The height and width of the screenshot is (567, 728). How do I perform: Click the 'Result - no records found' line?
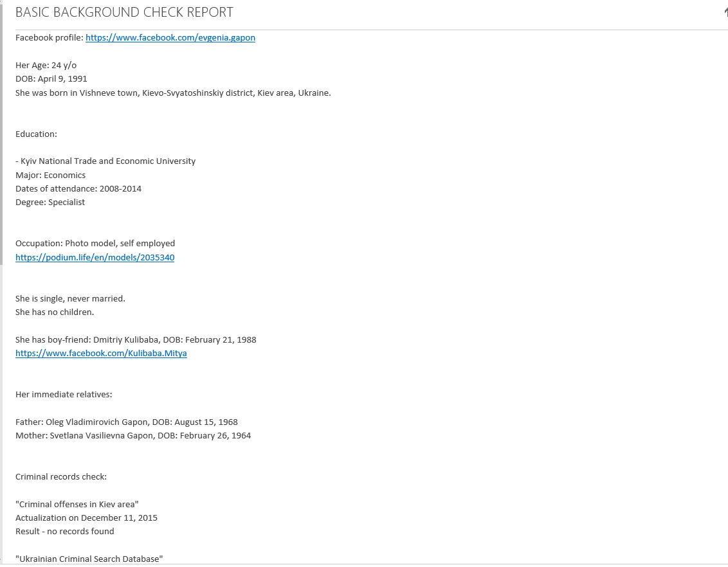64,532
